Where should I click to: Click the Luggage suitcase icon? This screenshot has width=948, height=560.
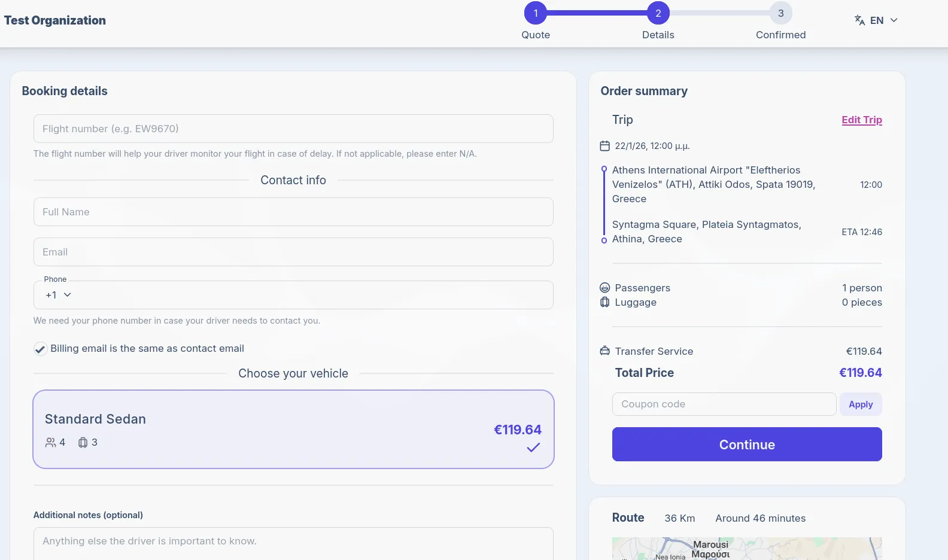point(604,302)
